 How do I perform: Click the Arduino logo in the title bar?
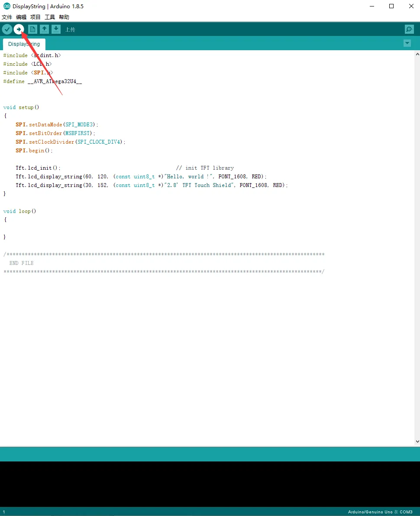[x=6, y=6]
